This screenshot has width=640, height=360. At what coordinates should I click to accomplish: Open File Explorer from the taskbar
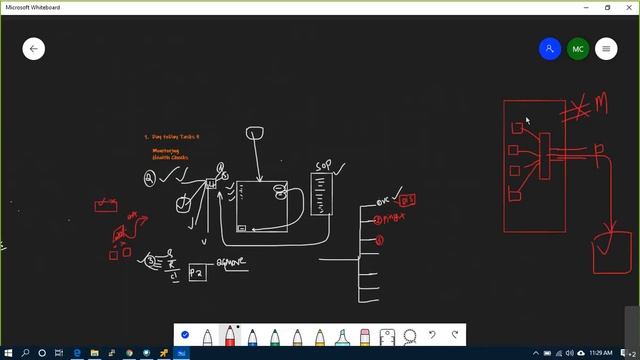[94, 353]
